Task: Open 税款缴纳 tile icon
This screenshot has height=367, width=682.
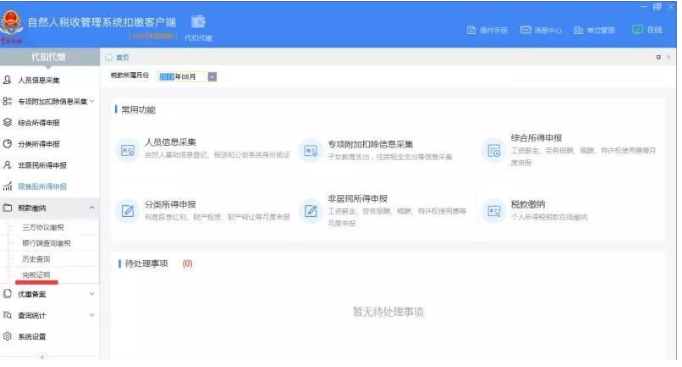Action: (x=494, y=211)
